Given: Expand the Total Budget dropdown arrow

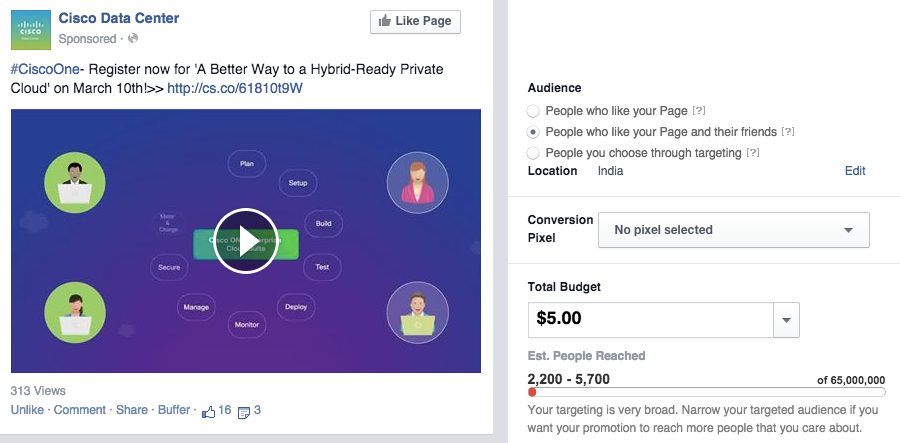Looking at the screenshot, I should [x=786, y=320].
